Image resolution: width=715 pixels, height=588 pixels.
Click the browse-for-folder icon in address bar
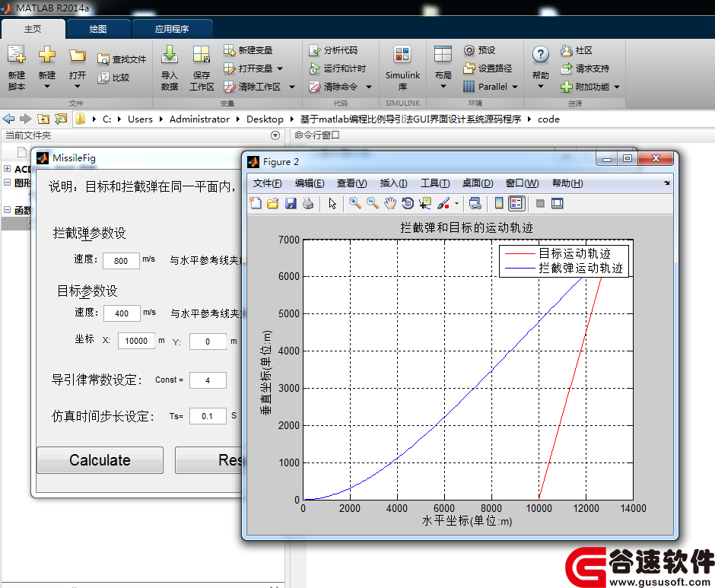click(x=61, y=119)
